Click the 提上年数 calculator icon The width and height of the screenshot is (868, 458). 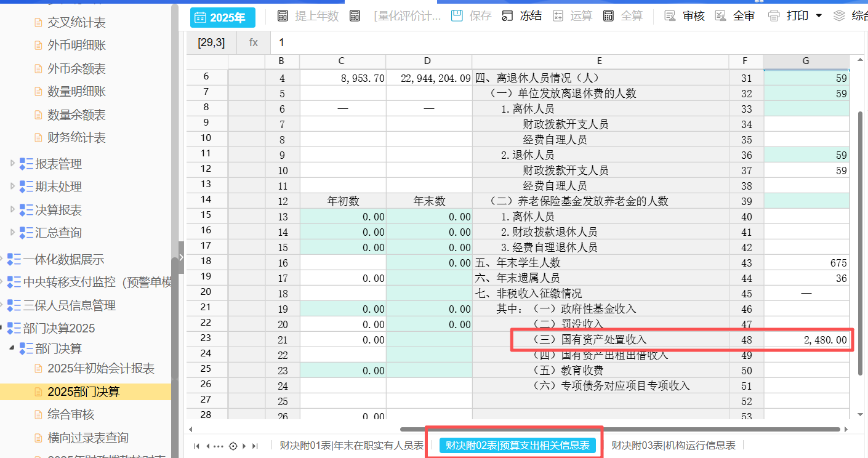coord(283,16)
